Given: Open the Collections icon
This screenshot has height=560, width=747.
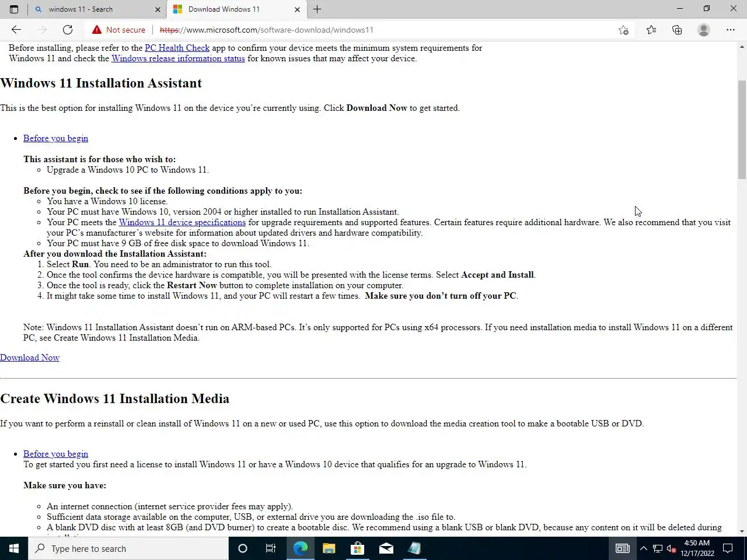Looking at the screenshot, I should (x=677, y=30).
